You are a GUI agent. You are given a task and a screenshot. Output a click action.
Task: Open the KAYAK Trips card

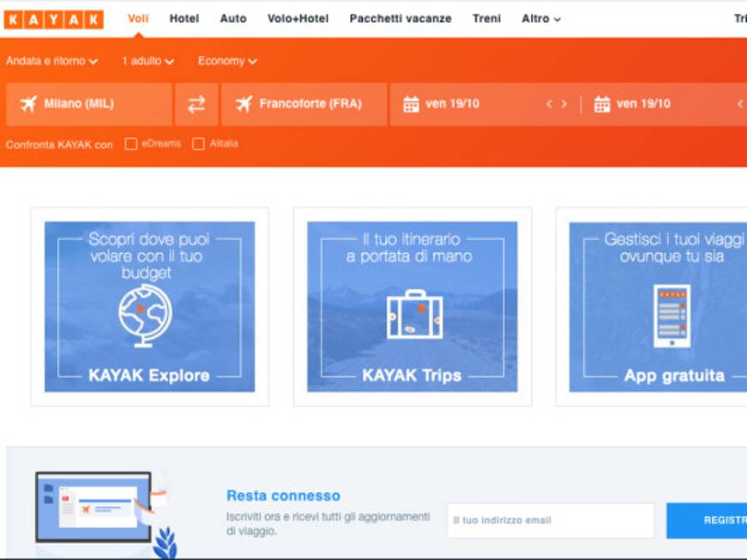pos(413,307)
